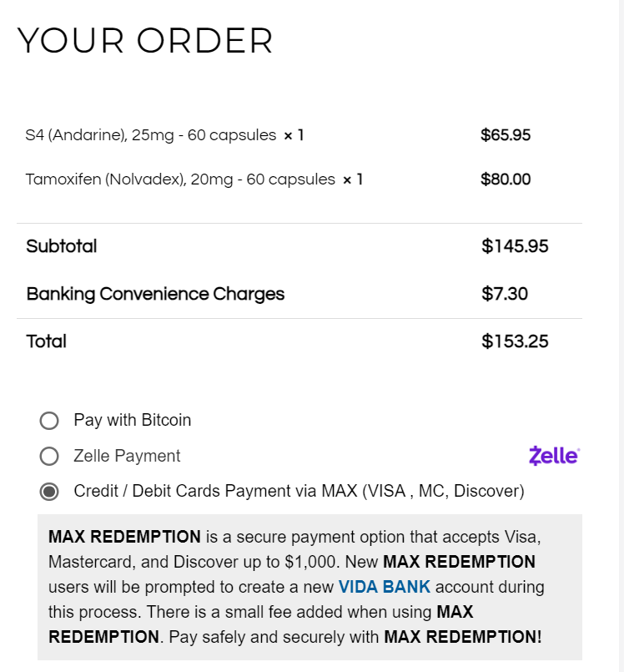This screenshot has height=672, width=624.
Task: Choose the Zelle Payment radio button
Action: tap(49, 456)
